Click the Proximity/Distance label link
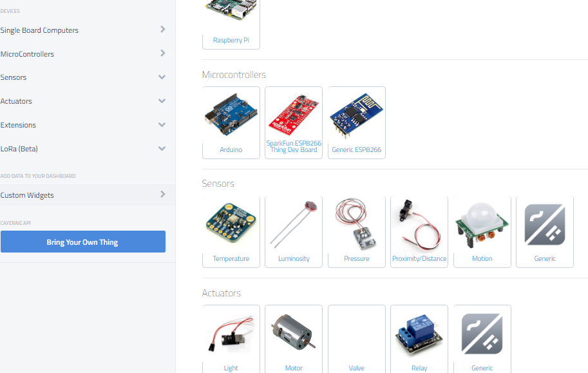Image resolution: width=588 pixels, height=373 pixels. tap(419, 258)
